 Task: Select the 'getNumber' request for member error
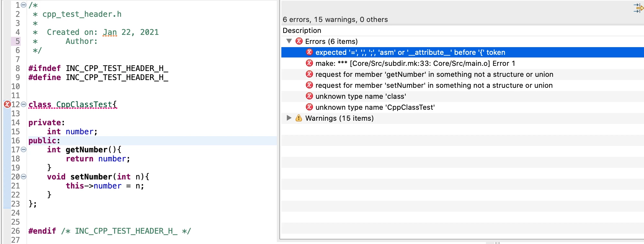tap(463, 74)
